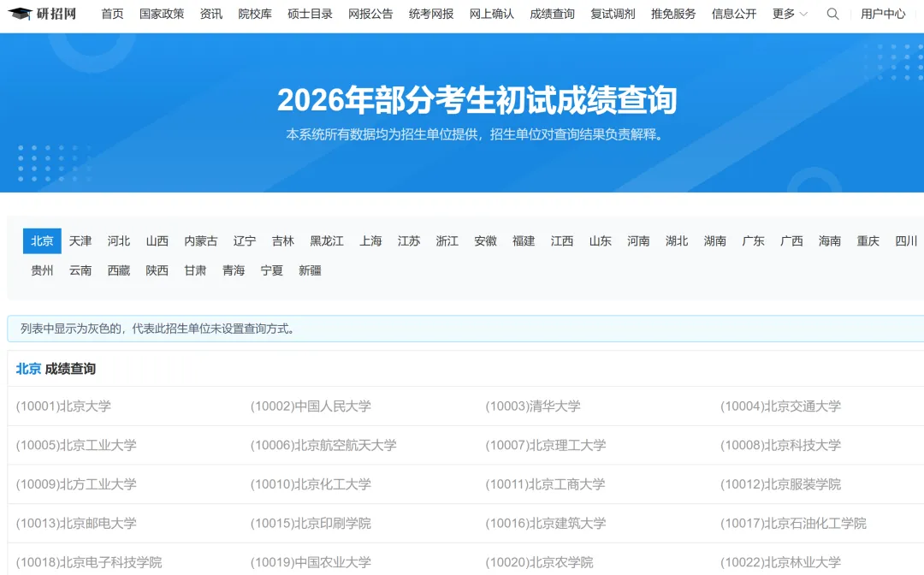
Task: Select the 山西 province tab
Action: click(157, 241)
